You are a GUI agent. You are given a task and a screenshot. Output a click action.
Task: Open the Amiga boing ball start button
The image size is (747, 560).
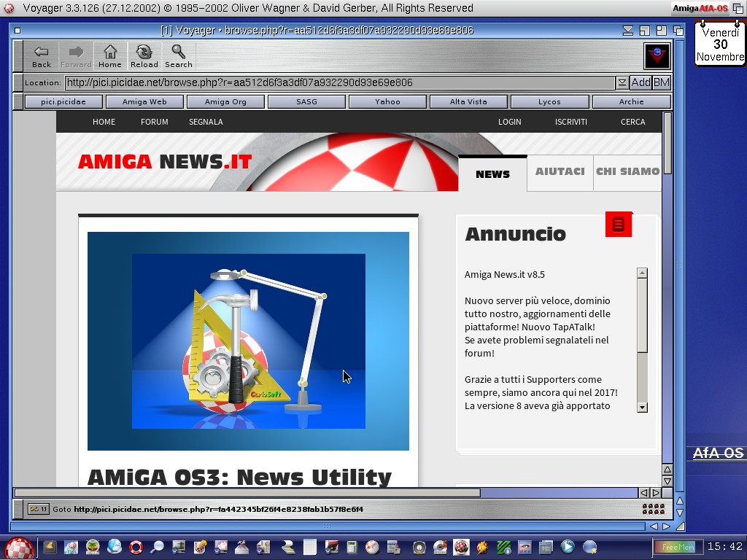(19, 547)
